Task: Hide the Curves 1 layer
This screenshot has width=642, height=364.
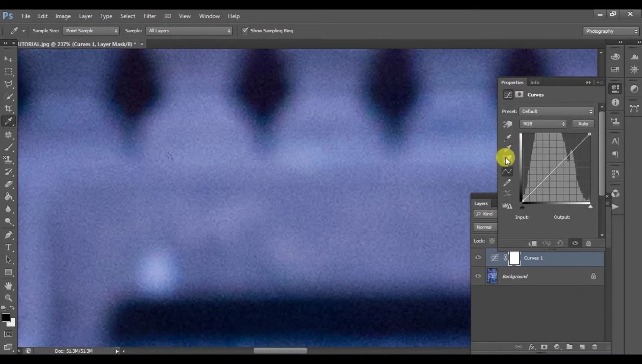Action: coord(478,257)
